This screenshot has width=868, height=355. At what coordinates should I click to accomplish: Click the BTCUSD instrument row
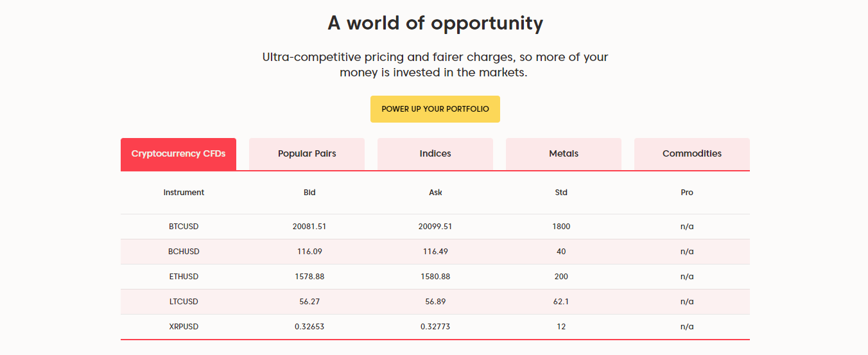[435, 227]
